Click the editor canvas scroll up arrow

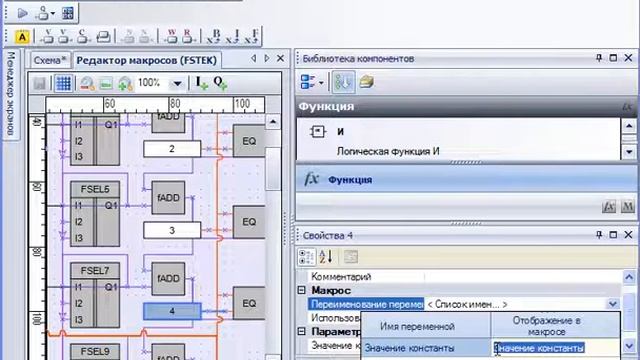coord(273,122)
